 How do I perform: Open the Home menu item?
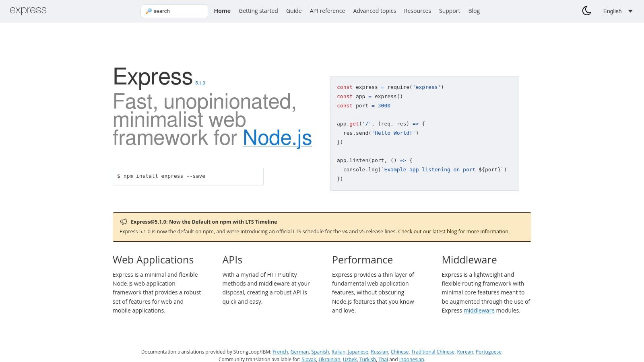(x=222, y=11)
